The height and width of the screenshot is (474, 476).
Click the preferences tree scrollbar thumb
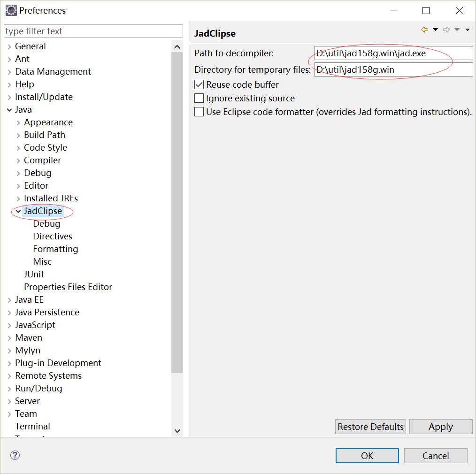coord(177,213)
